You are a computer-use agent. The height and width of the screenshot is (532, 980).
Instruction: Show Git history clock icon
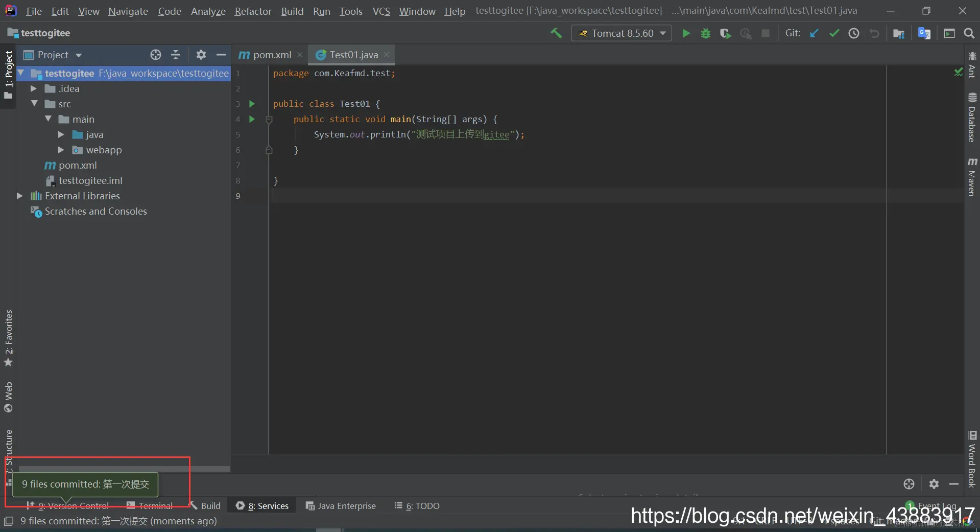click(x=854, y=33)
